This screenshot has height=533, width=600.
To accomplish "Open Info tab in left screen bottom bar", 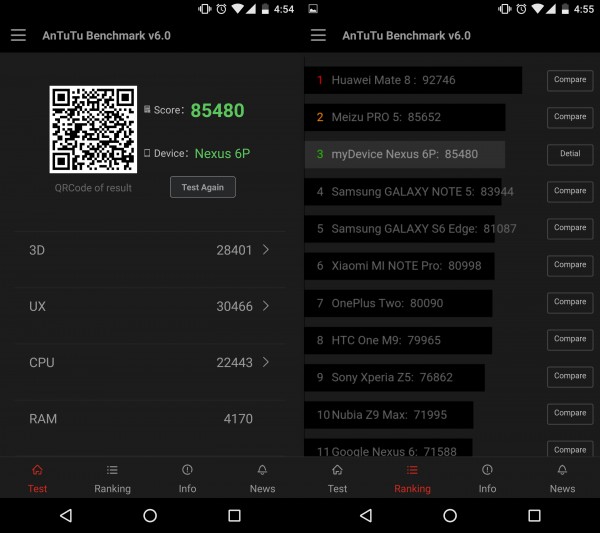I will click(x=188, y=478).
